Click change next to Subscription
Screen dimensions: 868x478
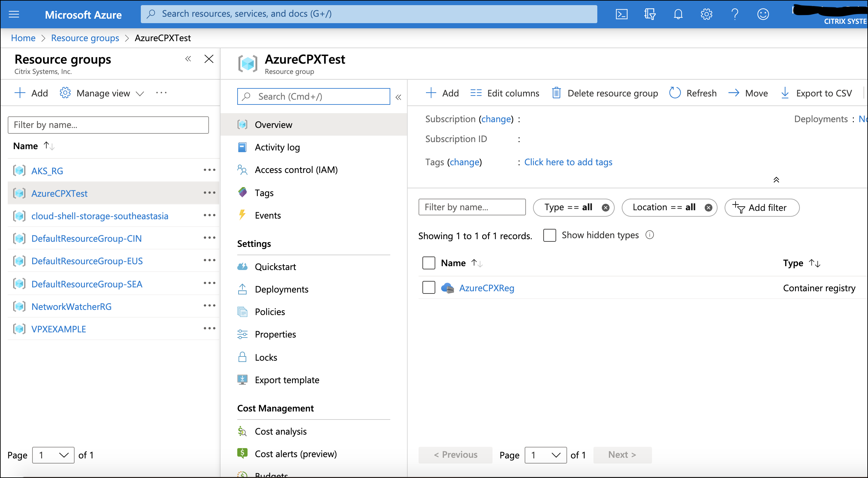pos(496,119)
